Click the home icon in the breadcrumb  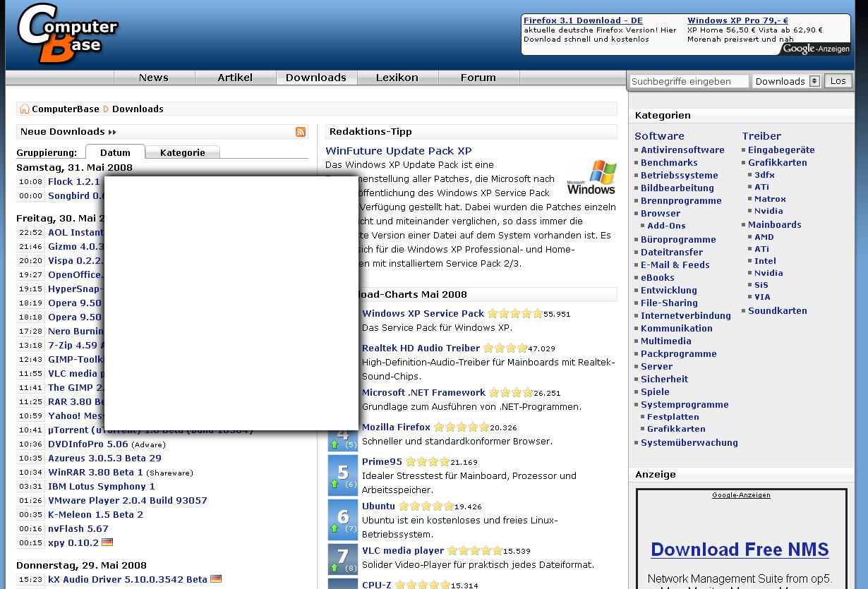click(x=24, y=109)
